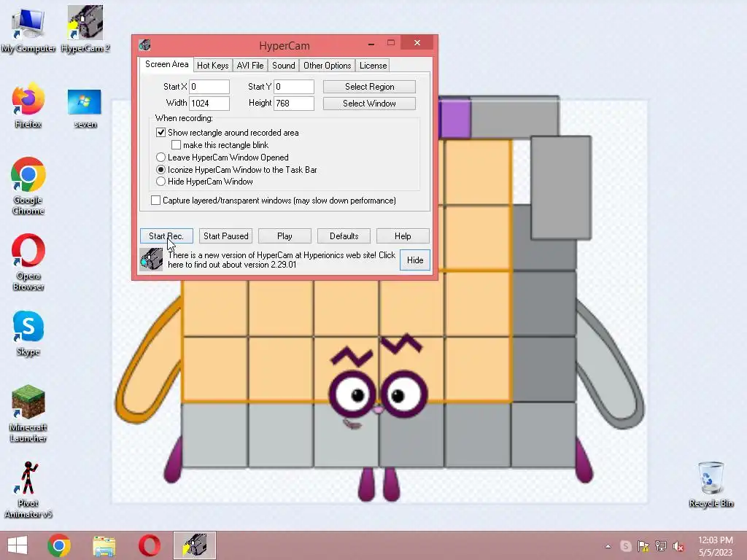Click the Start Y input field
Screen dimensions: 747x560
pos(294,87)
